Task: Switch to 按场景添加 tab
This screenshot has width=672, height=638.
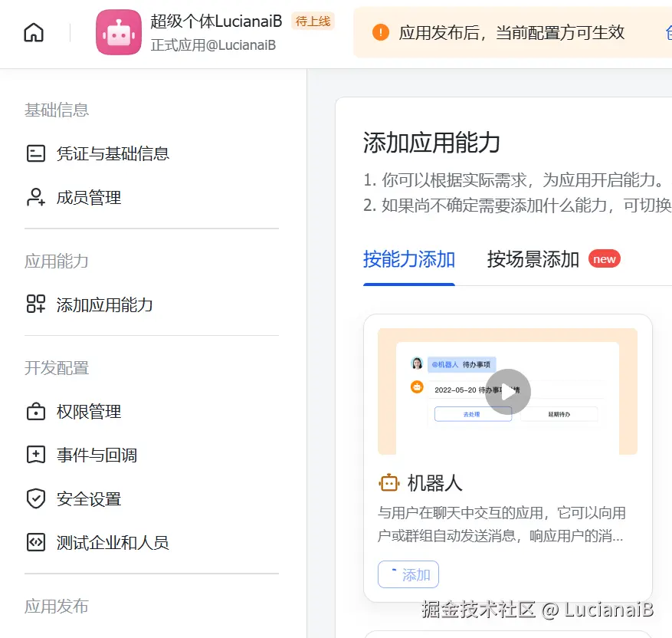Action: pos(533,259)
